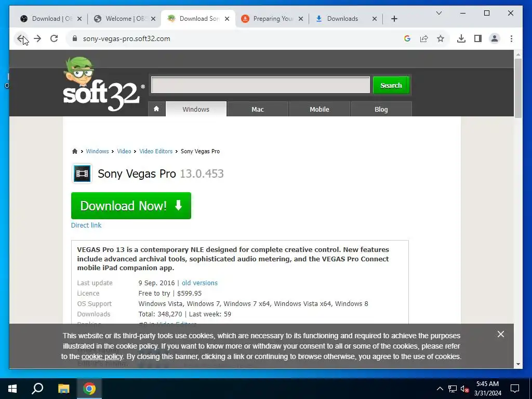Expand the tab search chevron
Viewport: 532px width, 399px height.
pos(438,13)
